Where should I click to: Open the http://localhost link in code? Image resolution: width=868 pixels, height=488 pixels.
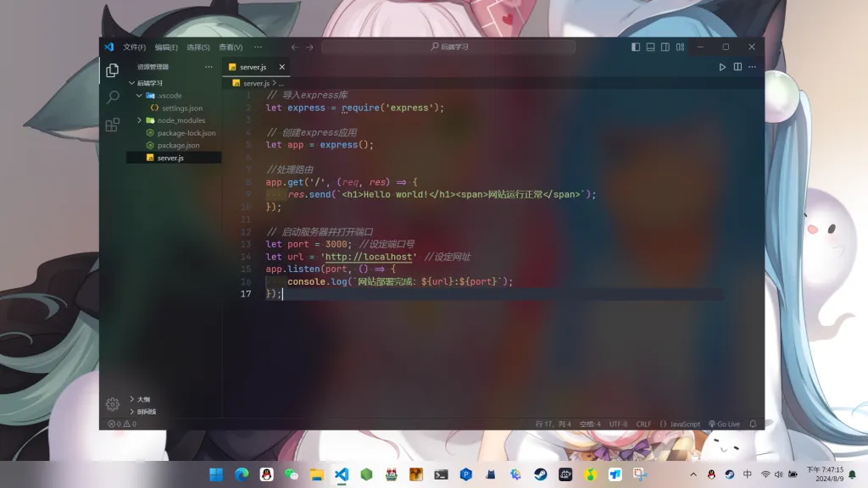(369, 257)
